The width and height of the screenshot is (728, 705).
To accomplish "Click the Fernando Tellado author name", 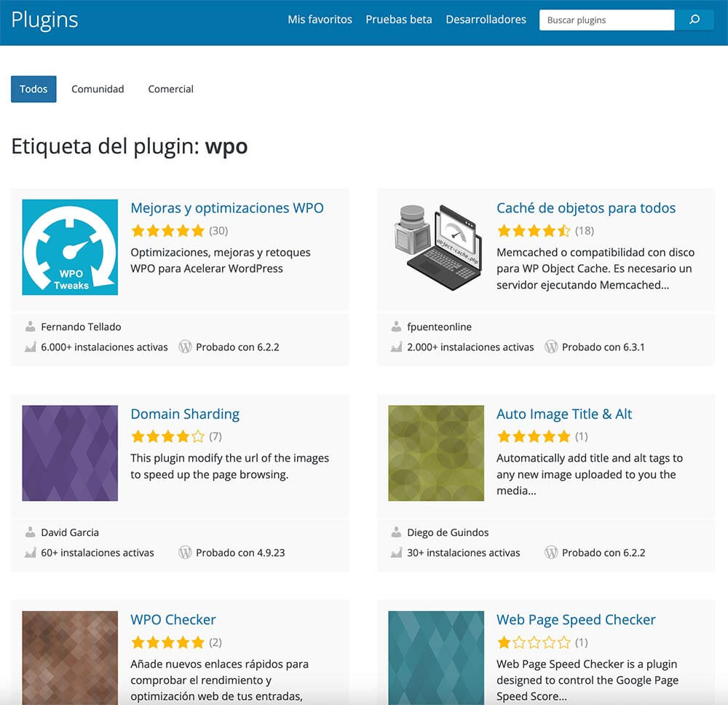I will (x=82, y=327).
